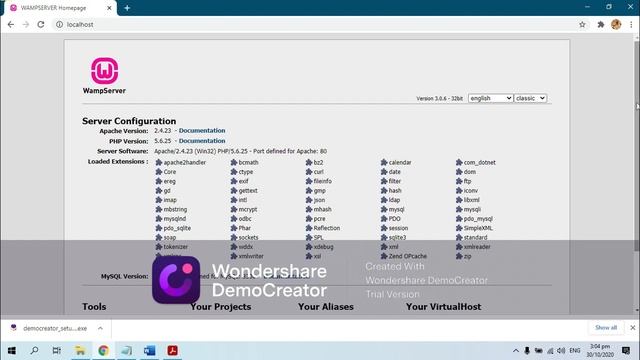The image size is (640, 360).
Task: Click the PDO extension icon
Action: [384, 219]
